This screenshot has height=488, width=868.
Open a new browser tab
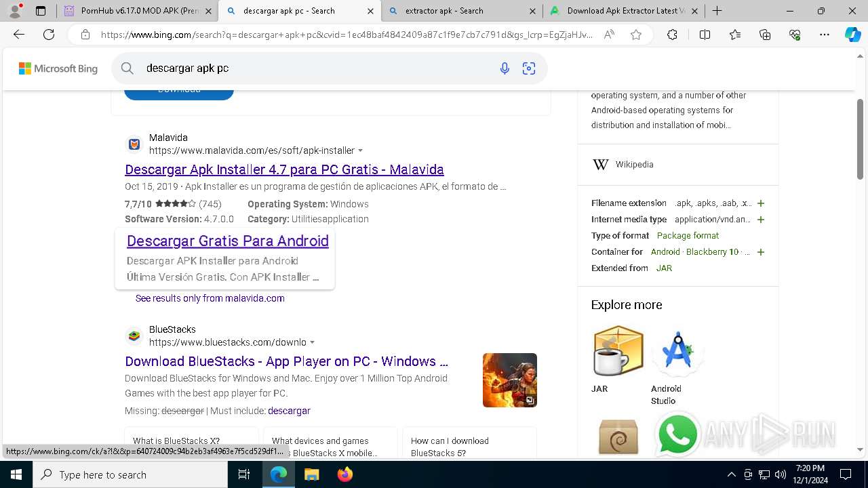(x=717, y=11)
